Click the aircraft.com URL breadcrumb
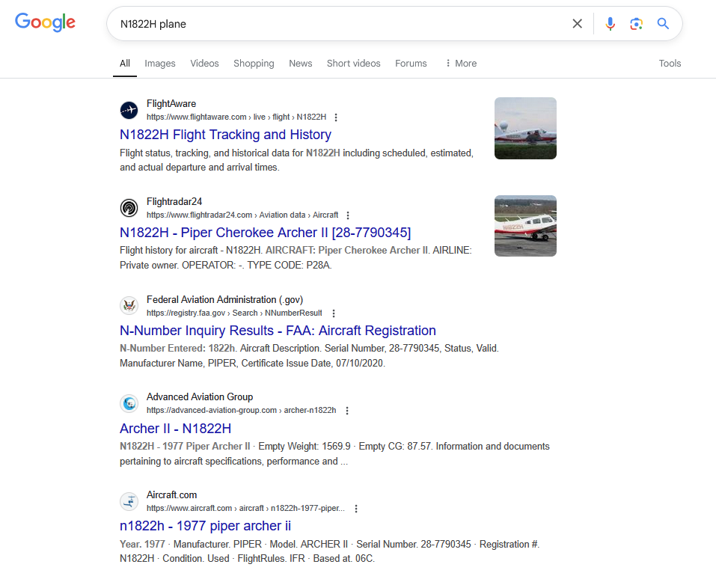Viewport: 716px width, 588px height. (245, 508)
